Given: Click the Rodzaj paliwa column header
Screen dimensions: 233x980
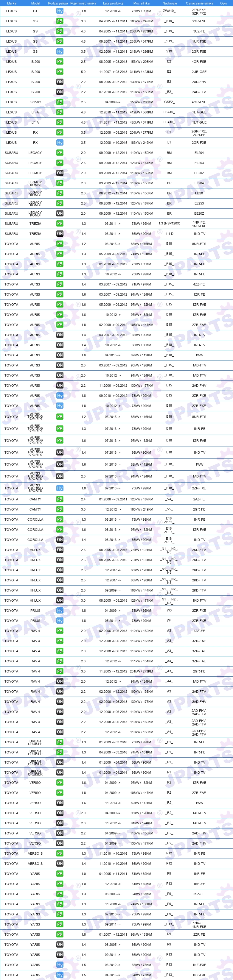Looking at the screenshot, I should (58, 3).
